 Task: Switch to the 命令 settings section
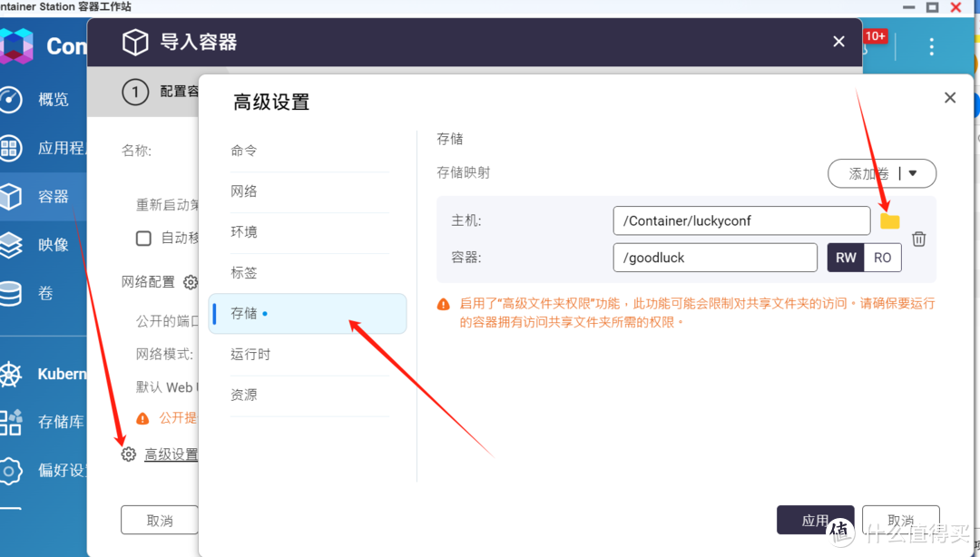point(243,150)
